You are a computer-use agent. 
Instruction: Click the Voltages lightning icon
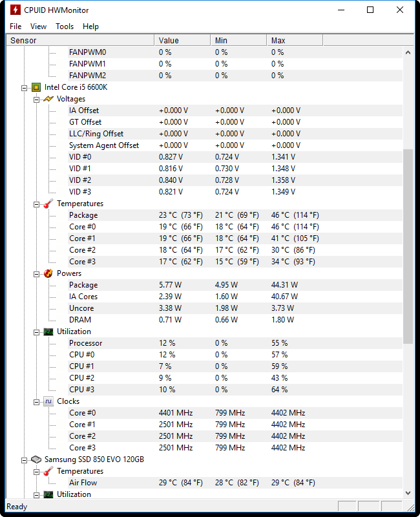(x=48, y=99)
